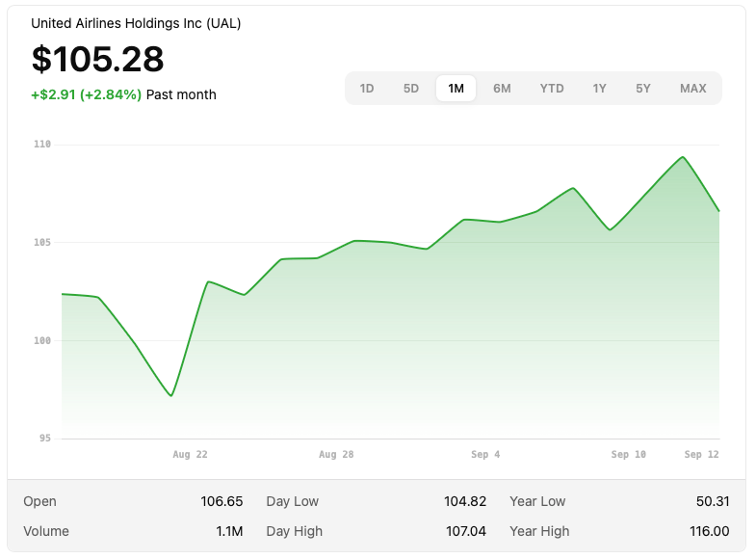The height and width of the screenshot is (559, 756).
Task: Select the YTD range tab
Action: click(552, 89)
